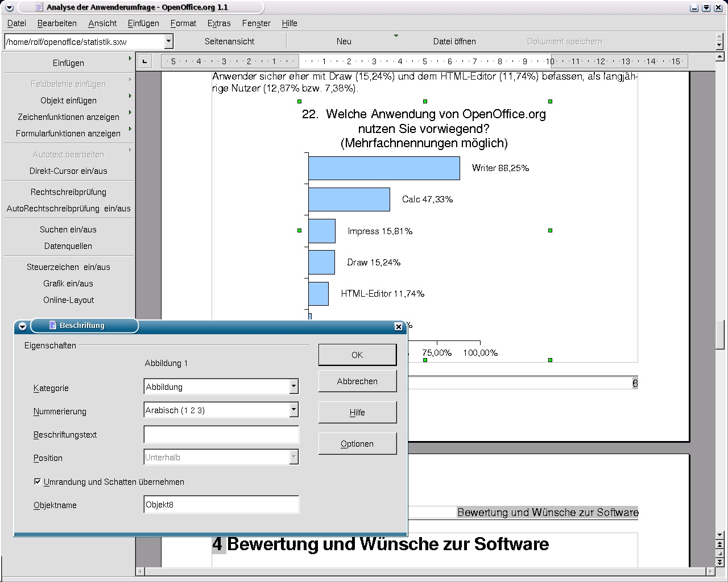Viewport: 728px width, 582px height.
Task: Click the vertical scrollbar thumb of the document
Action: pyautogui.click(x=719, y=334)
